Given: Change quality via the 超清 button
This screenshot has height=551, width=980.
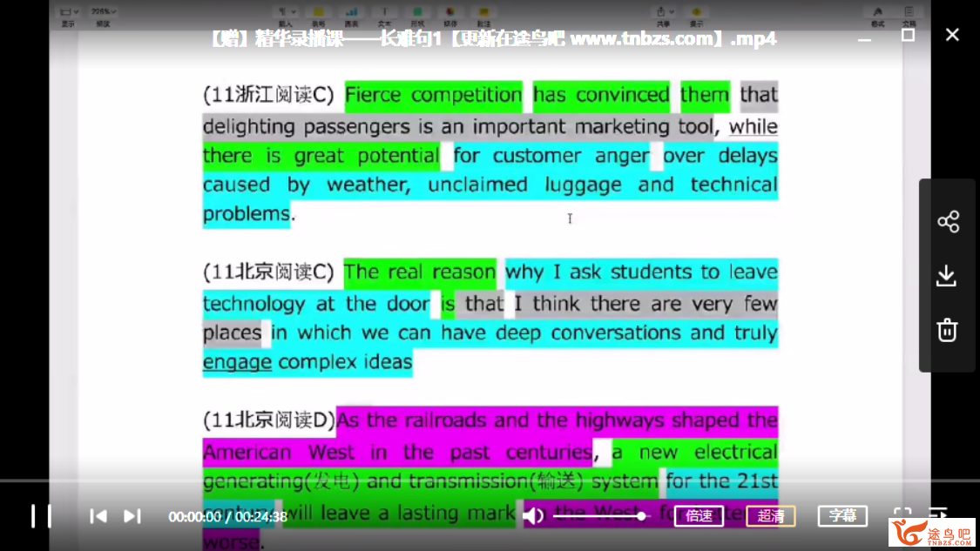Looking at the screenshot, I should 771,516.
